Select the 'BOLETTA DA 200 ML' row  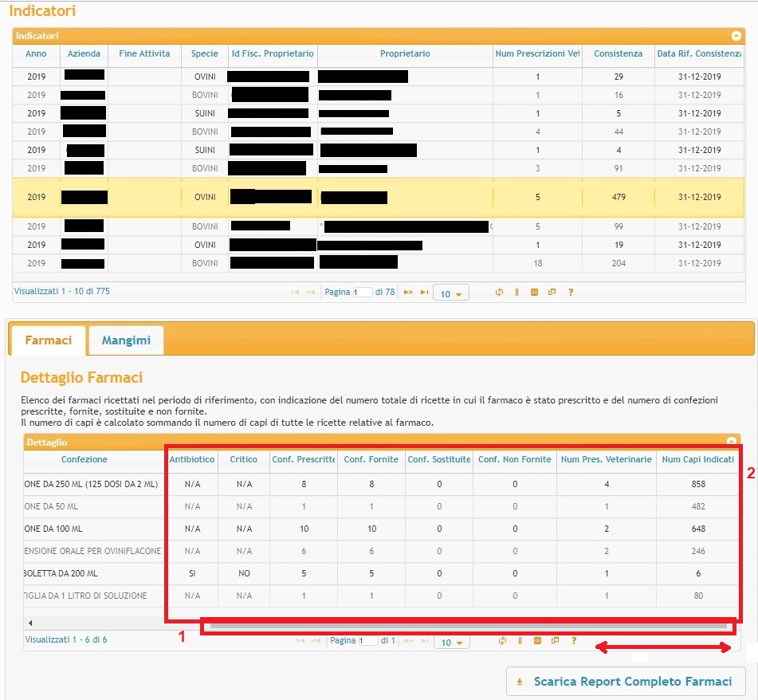coord(381,573)
